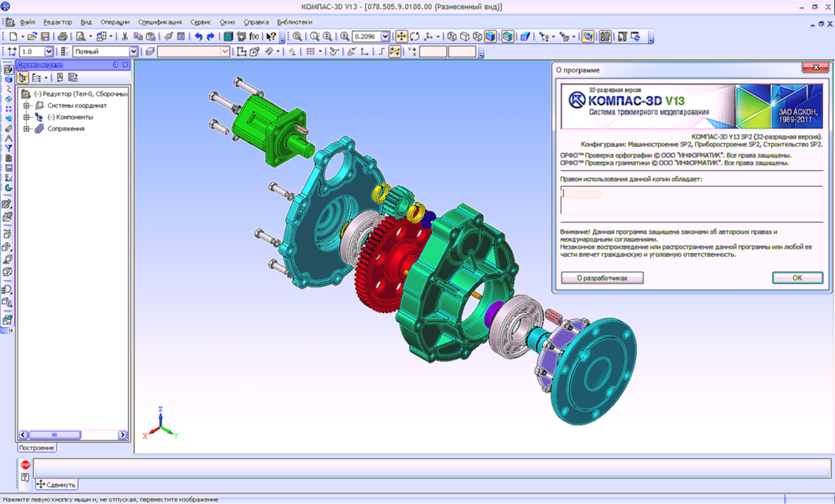Image resolution: width=835 pixels, height=504 pixels.
Task: Save the document with the floppy disk icon
Action: 45,36
